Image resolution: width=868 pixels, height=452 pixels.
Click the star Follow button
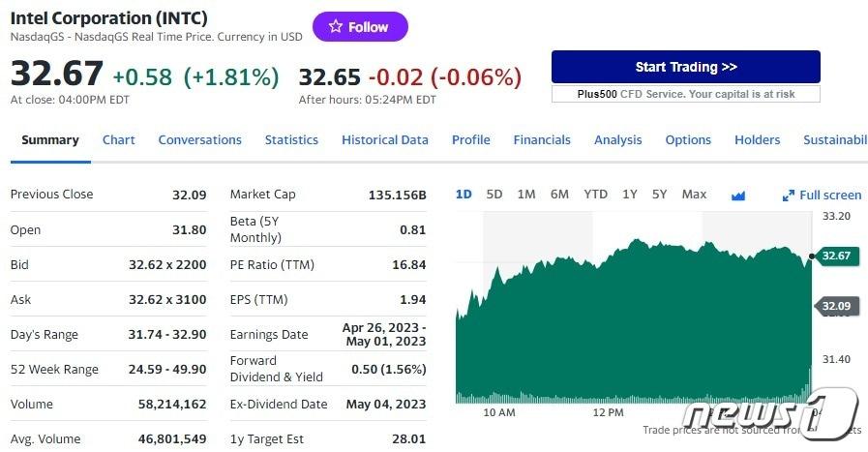click(x=360, y=27)
